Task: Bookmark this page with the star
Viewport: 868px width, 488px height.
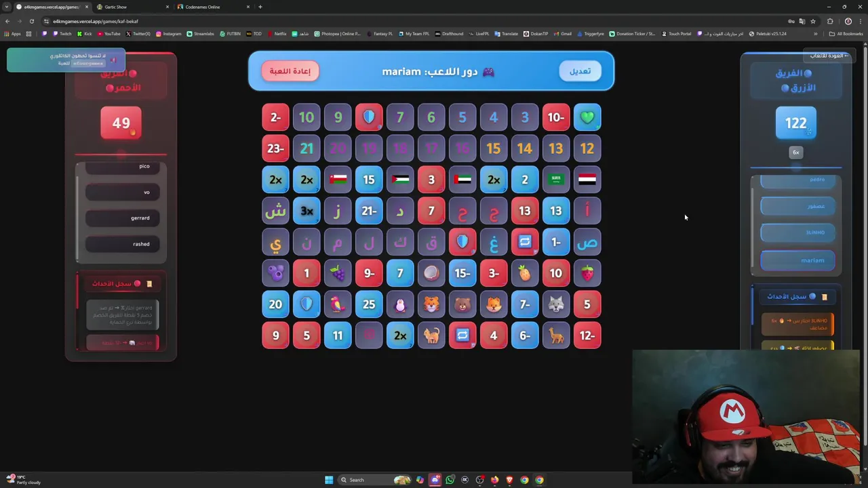Action: point(813,21)
